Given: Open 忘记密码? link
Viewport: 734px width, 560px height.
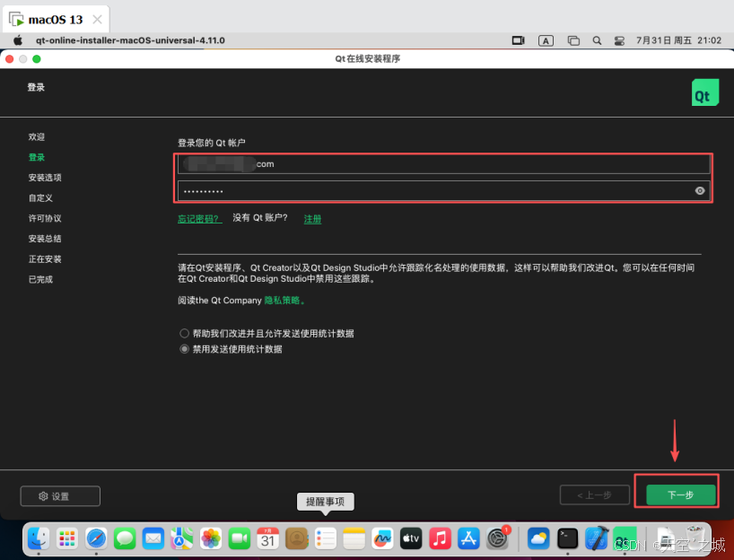Looking at the screenshot, I should (x=199, y=219).
